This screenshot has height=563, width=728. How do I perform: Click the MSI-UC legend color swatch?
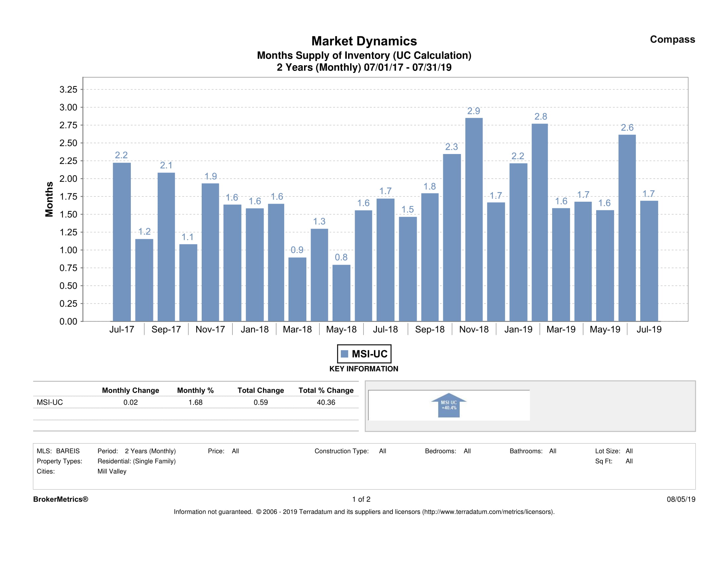coord(344,354)
